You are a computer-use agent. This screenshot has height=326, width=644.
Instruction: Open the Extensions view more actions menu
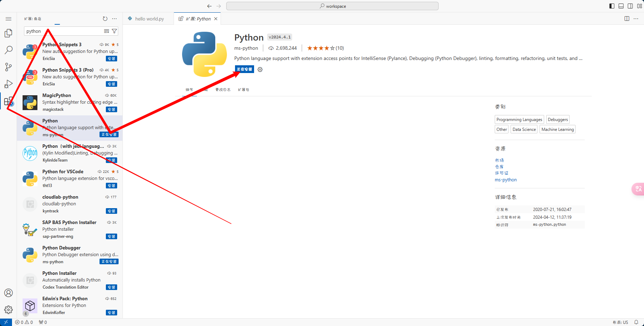click(114, 19)
